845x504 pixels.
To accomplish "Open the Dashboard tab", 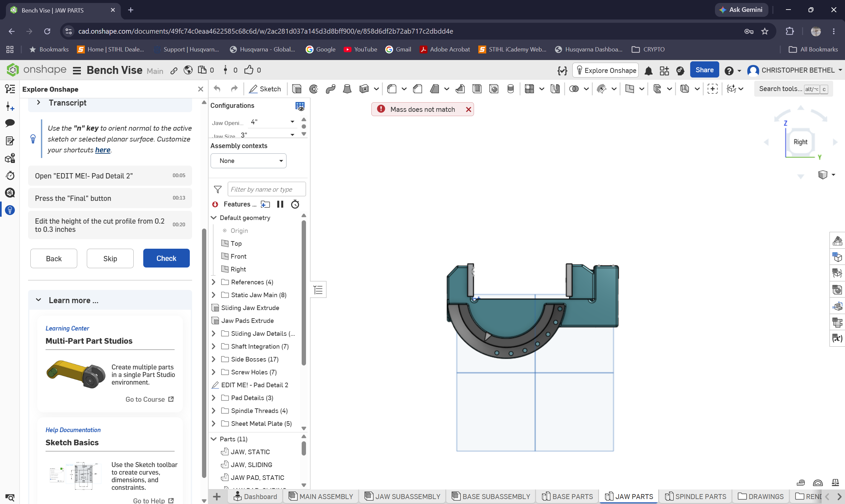I will 255,496.
